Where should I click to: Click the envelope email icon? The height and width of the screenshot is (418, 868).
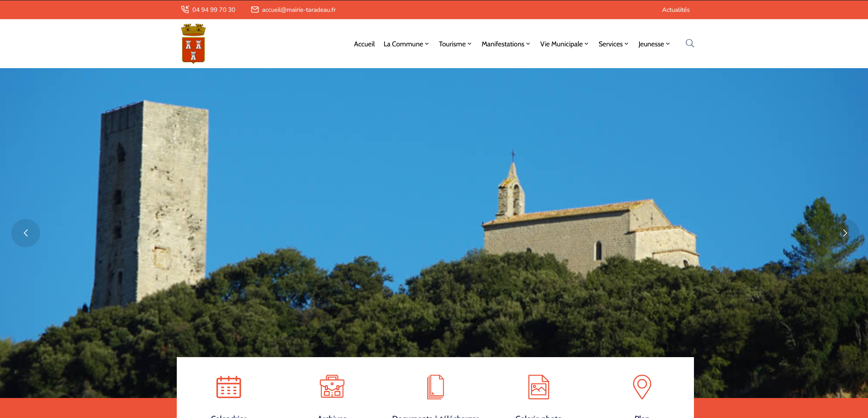tap(255, 10)
